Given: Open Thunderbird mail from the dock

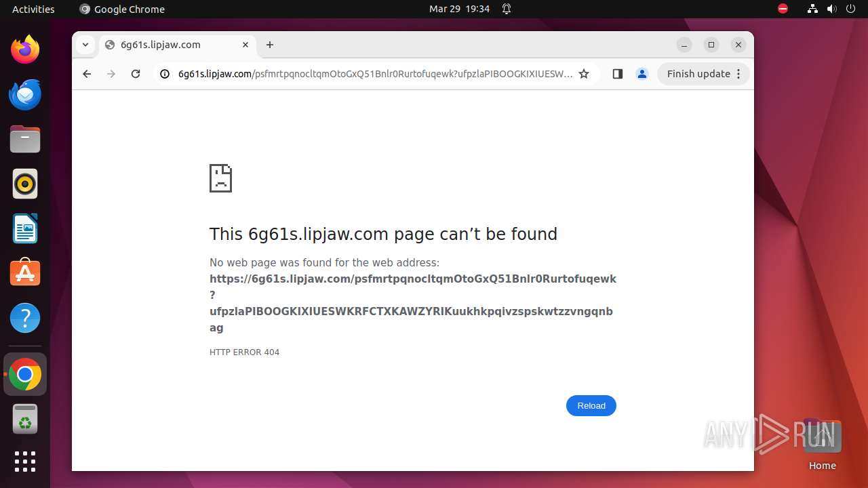Looking at the screenshot, I should click(25, 94).
